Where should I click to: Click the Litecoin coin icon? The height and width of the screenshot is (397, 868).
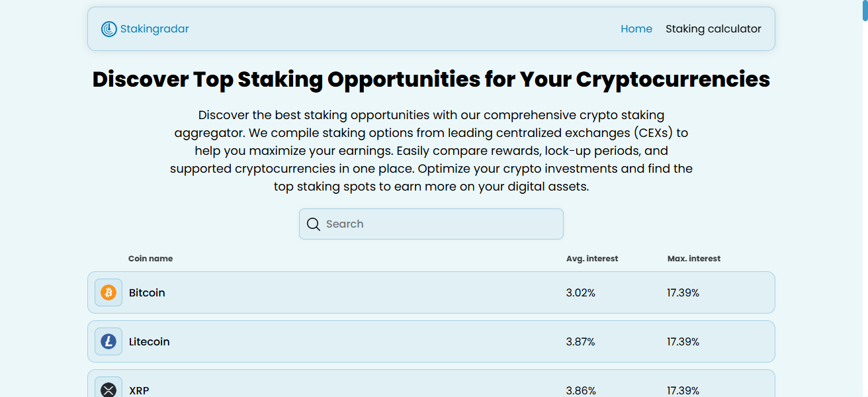[108, 341]
